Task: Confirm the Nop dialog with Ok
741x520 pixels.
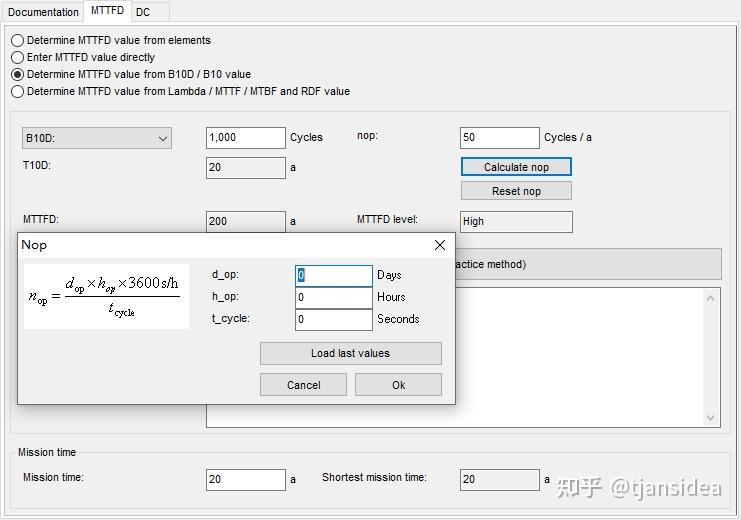Action: pos(398,385)
